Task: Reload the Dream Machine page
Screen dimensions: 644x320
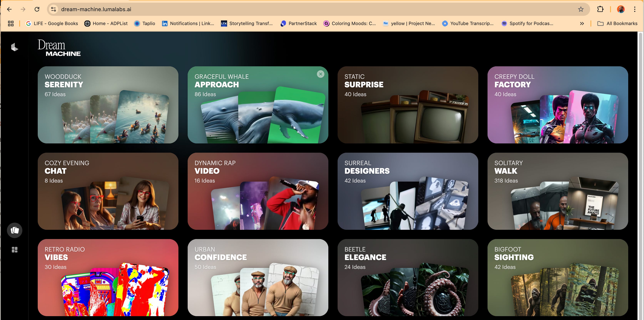Action: pos(37,9)
